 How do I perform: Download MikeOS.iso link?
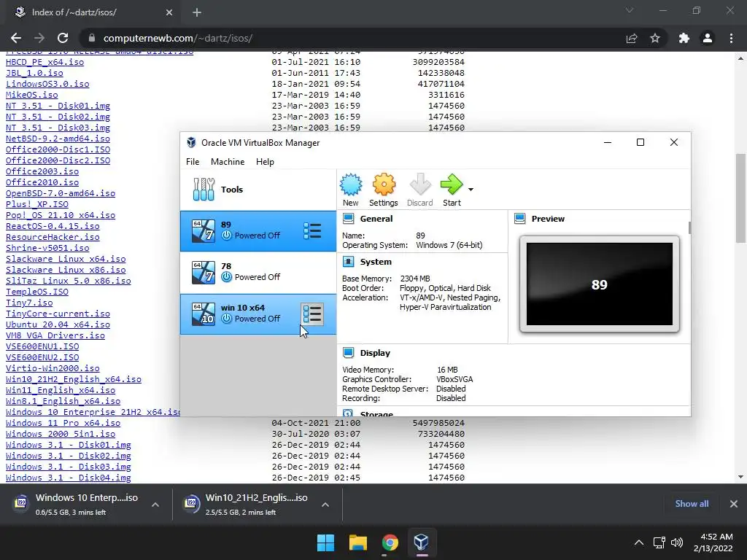pyautogui.click(x=32, y=95)
